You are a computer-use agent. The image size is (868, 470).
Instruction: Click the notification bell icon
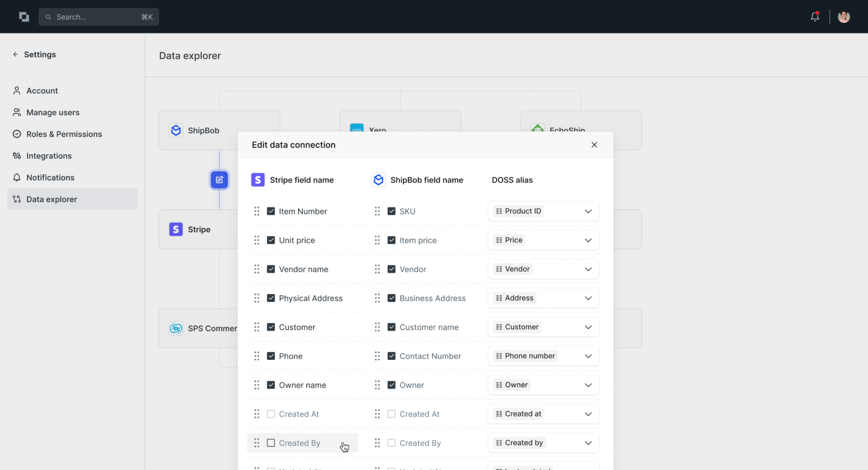(815, 17)
